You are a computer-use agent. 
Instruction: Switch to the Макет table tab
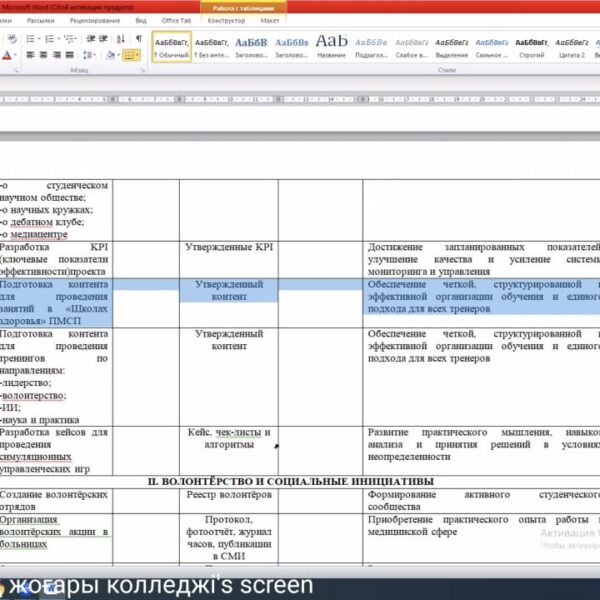point(270,21)
